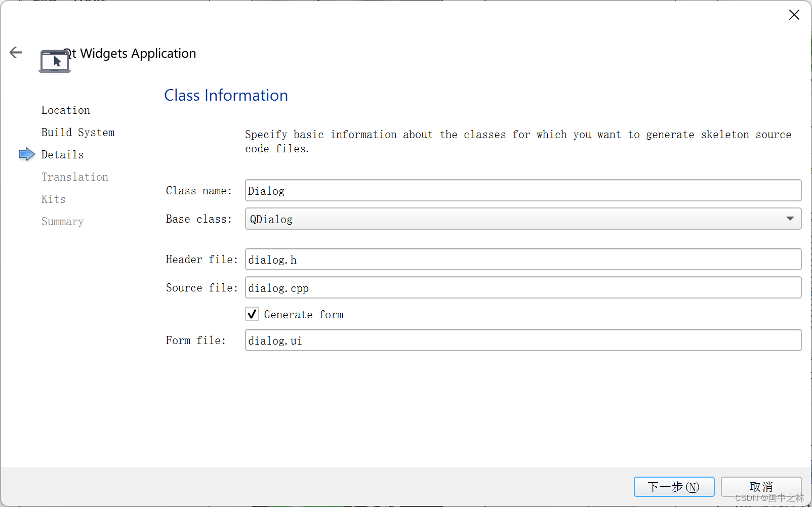Open the Base class QDialog dropdown
The height and width of the screenshot is (507, 812).
[523, 219]
